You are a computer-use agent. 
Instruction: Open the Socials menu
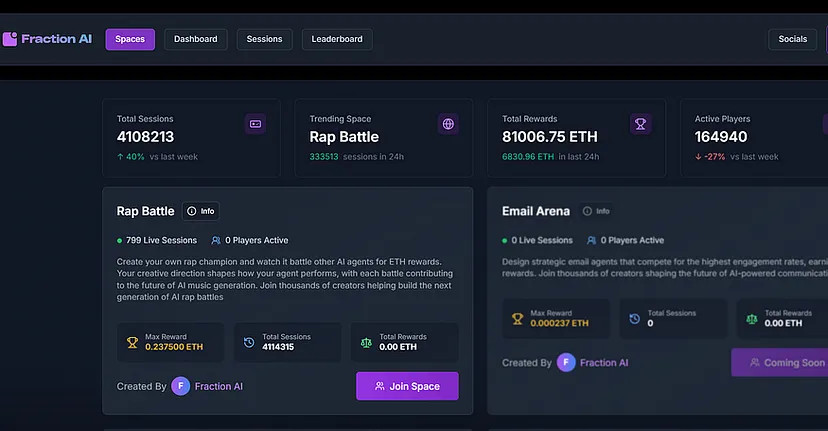792,39
